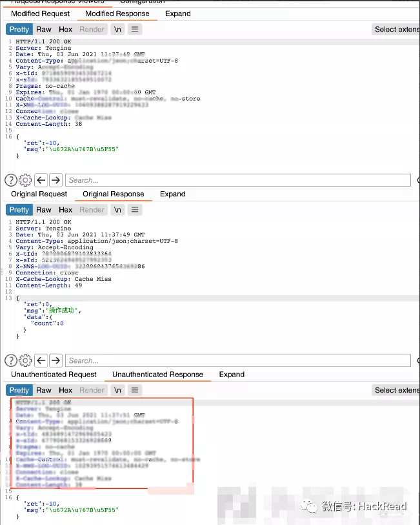Select Pretty view in Modified Response pane
Image resolution: width=420 pixels, height=525 pixels.
point(19,30)
